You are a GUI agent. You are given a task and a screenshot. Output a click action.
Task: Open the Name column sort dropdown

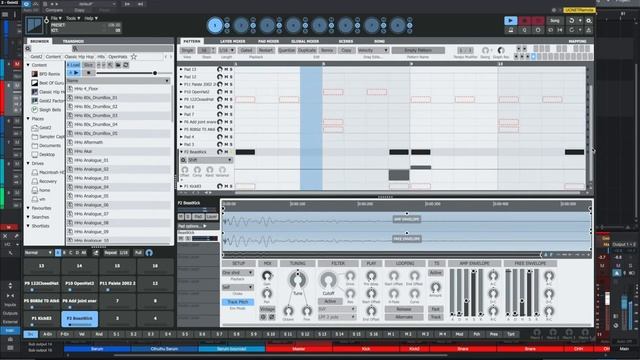coord(167,81)
